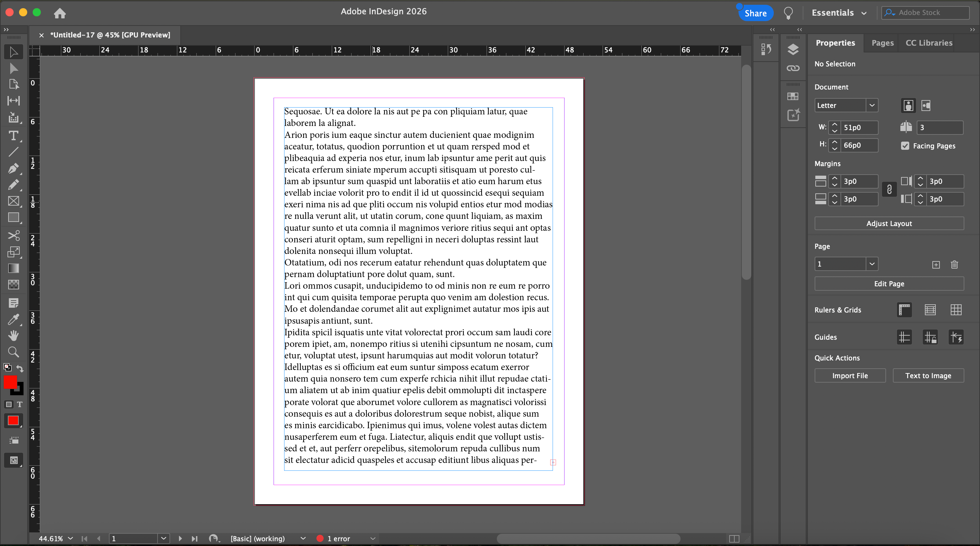This screenshot has height=546, width=980.
Task: Pick the Hand tool
Action: [x=13, y=336]
